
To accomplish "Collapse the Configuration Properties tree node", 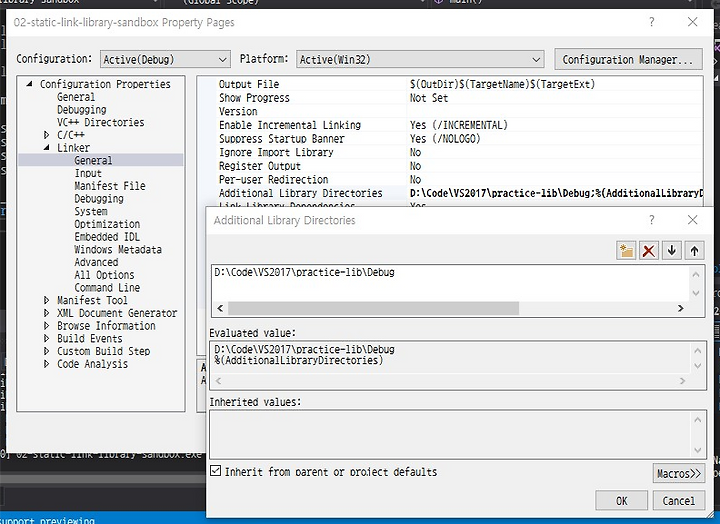I will (30, 84).
